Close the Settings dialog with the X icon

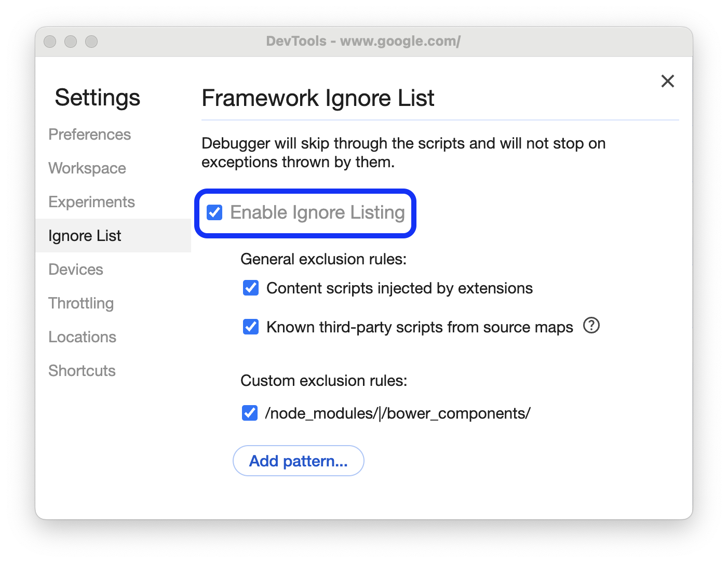(668, 81)
